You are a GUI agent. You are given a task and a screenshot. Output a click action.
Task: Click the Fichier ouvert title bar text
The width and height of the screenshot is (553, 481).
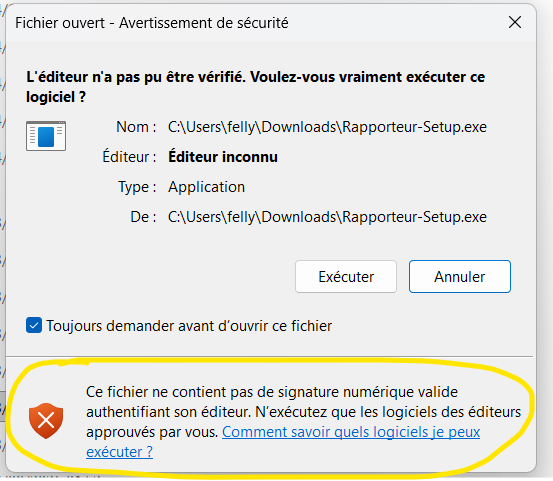tap(152, 23)
